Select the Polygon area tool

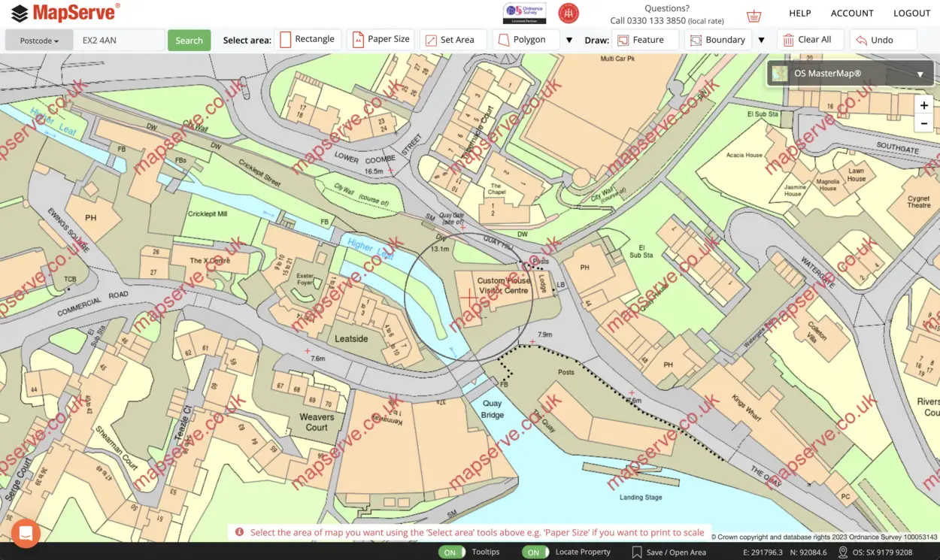[526, 40]
